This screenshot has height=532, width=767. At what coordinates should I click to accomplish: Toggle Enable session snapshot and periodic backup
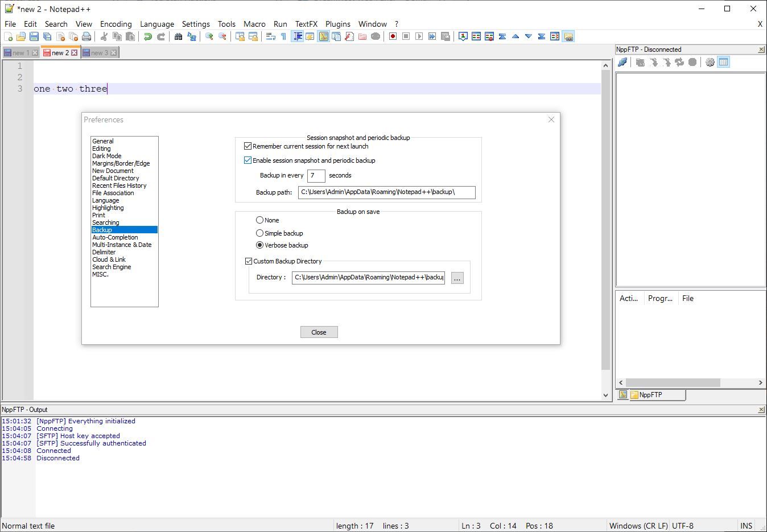(x=248, y=160)
